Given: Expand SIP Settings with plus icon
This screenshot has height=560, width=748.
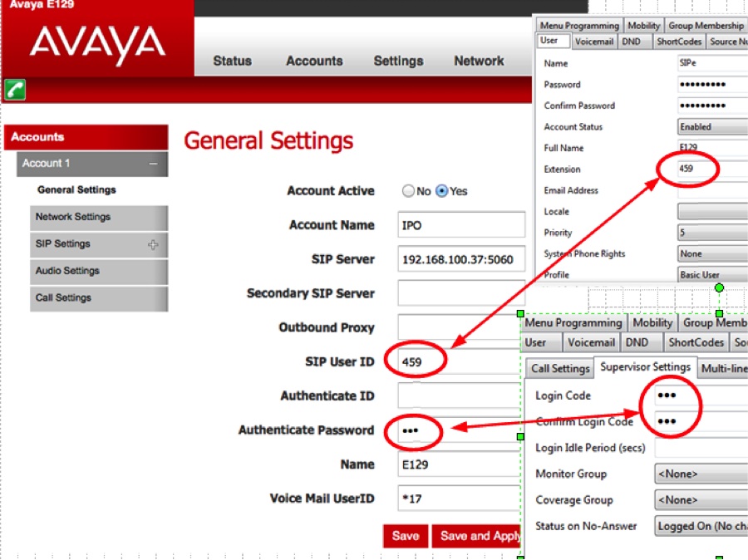Looking at the screenshot, I should [153, 245].
